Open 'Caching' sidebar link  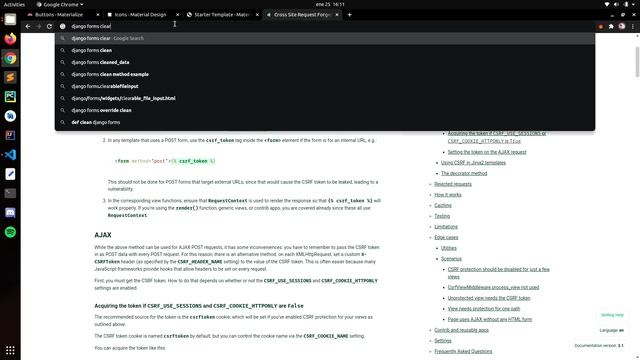[x=442, y=205]
